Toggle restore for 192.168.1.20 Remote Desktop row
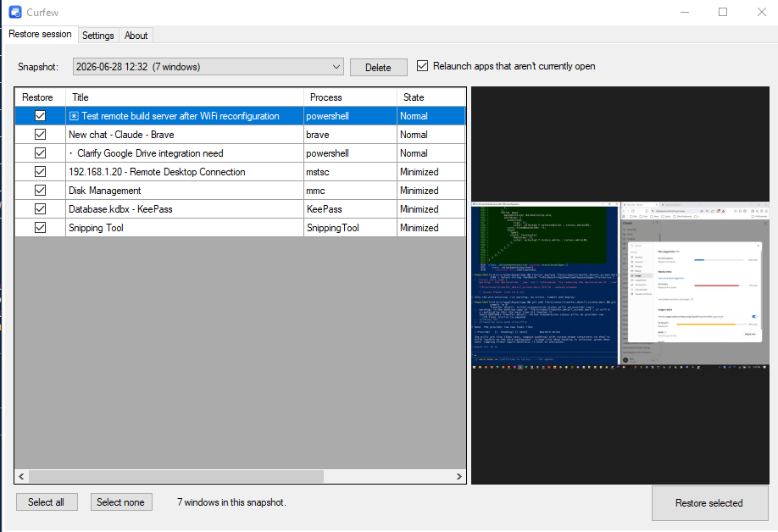The width and height of the screenshot is (778, 532). [40, 172]
